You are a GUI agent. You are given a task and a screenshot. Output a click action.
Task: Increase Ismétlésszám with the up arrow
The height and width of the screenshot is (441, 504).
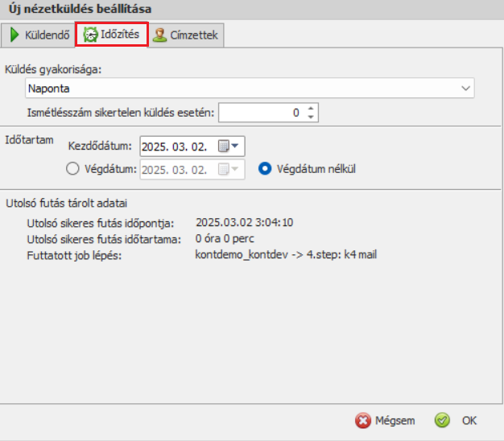point(311,108)
